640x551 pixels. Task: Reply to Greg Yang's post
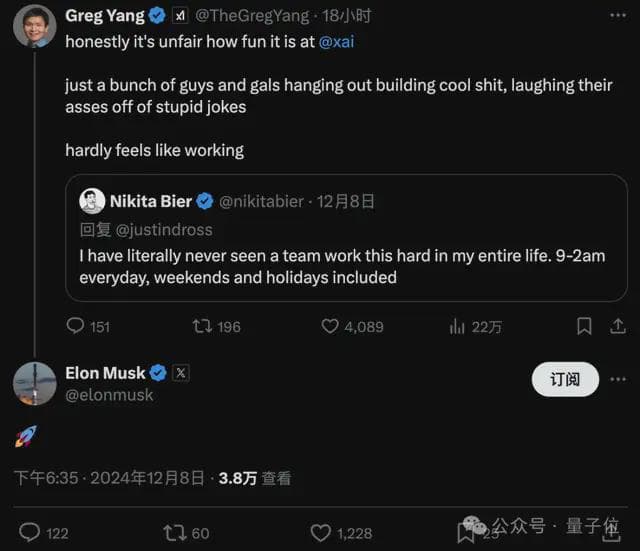76,326
